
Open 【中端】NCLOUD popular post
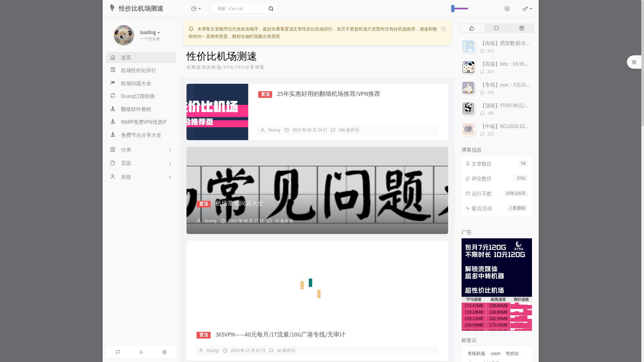point(504,126)
